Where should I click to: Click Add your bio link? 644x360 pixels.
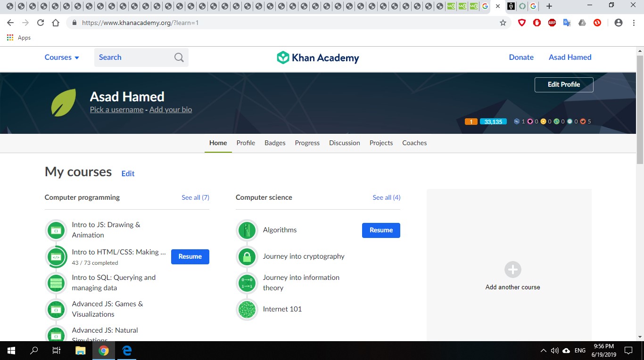tap(171, 110)
